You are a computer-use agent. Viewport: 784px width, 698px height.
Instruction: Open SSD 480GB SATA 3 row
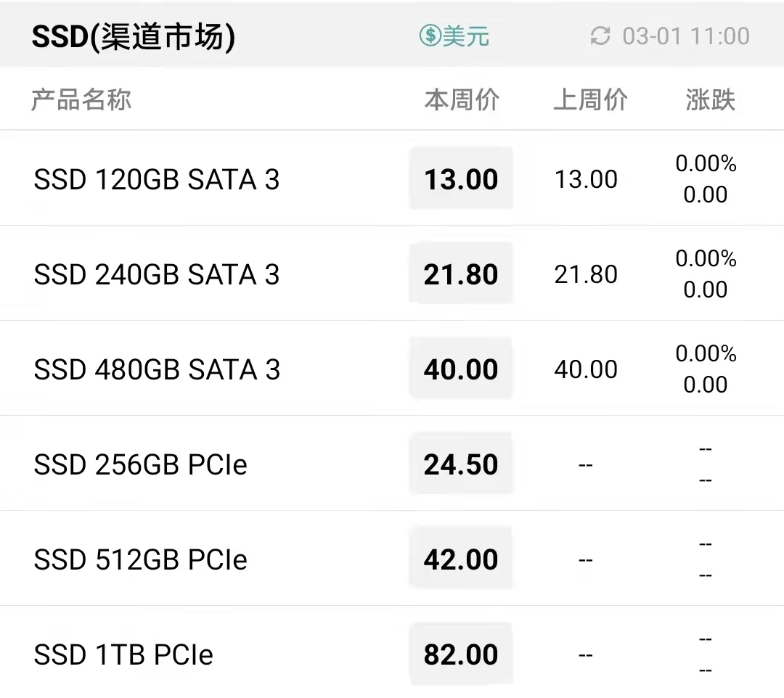point(392,369)
